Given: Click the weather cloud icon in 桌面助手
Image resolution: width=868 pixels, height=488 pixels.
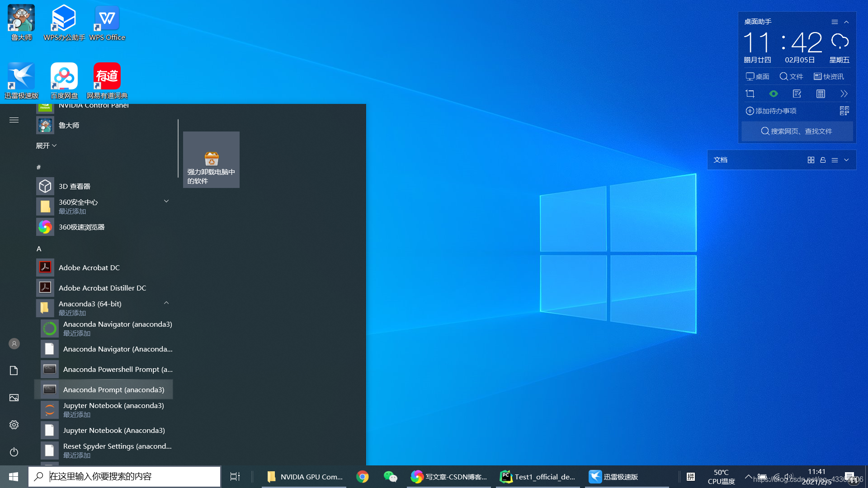Looking at the screenshot, I should tap(840, 42).
